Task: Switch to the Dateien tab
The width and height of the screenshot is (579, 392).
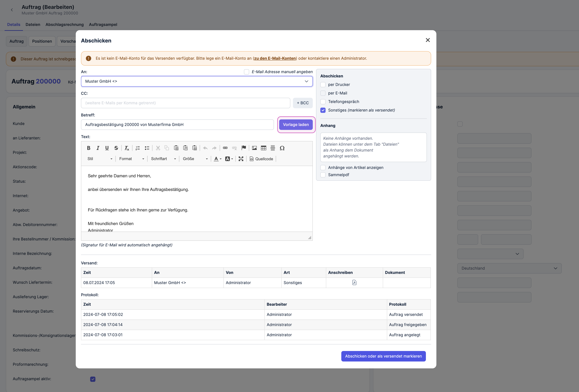Action: pos(33,24)
